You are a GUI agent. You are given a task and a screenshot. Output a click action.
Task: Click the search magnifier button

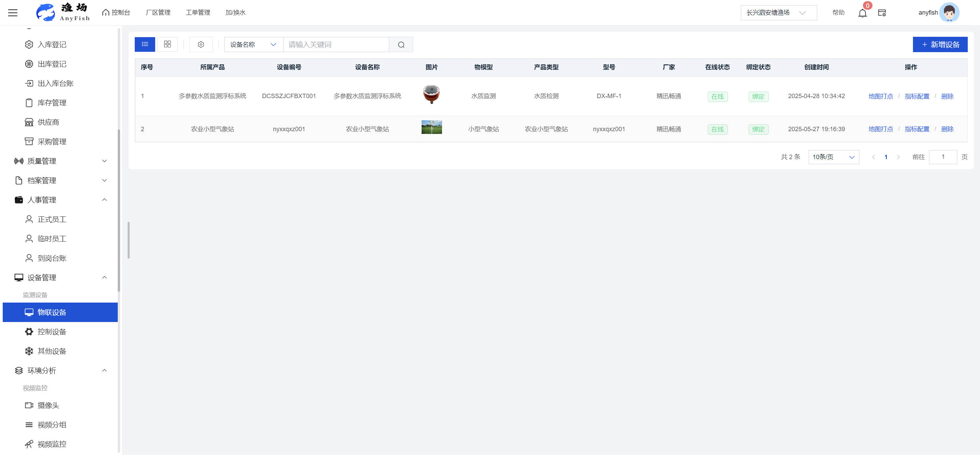(x=401, y=45)
